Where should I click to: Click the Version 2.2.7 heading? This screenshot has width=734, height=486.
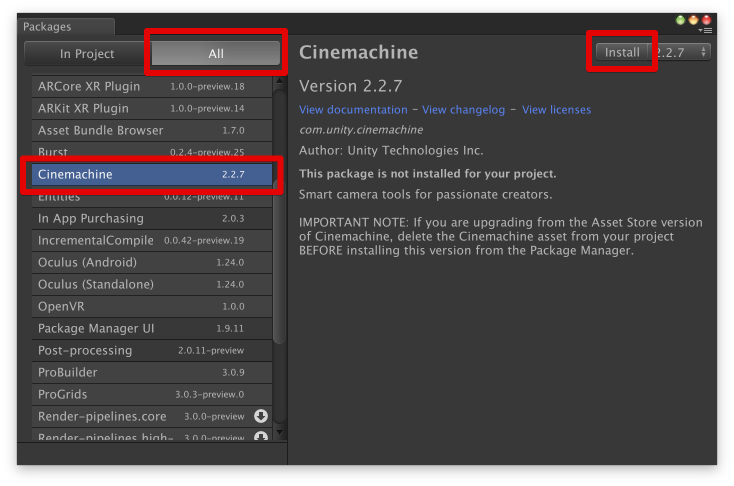[351, 86]
